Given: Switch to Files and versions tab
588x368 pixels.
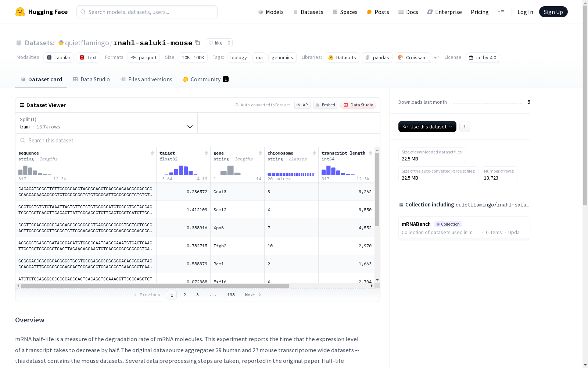Looking at the screenshot, I should [146, 79].
